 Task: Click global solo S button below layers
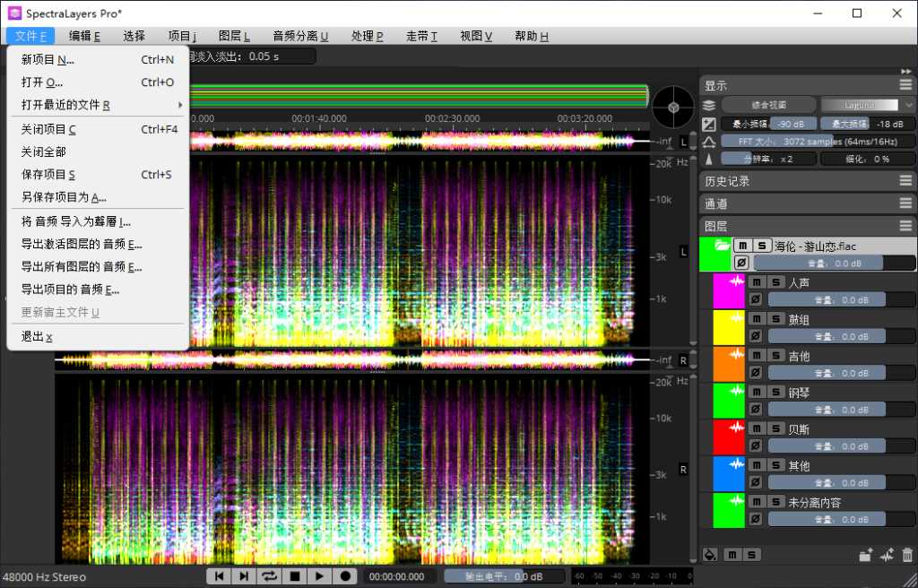[x=751, y=555]
